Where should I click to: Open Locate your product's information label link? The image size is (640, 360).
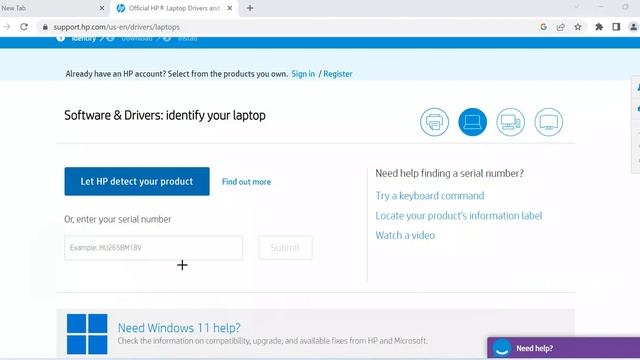pyautogui.click(x=459, y=216)
